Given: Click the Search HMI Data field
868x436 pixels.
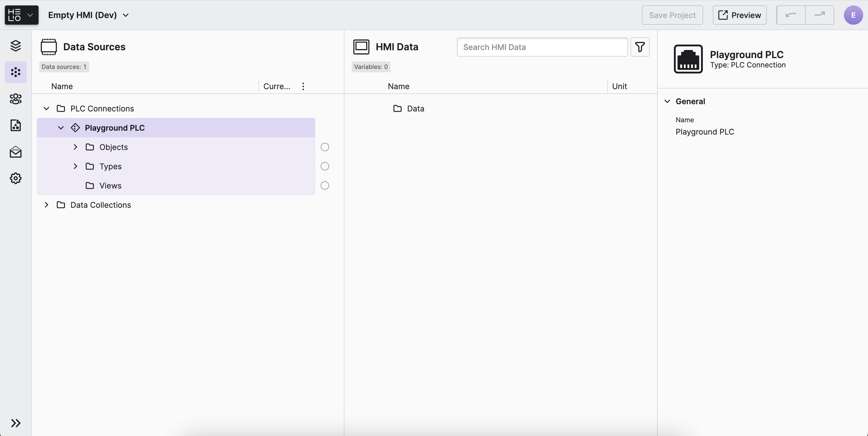Looking at the screenshot, I should click(x=542, y=47).
